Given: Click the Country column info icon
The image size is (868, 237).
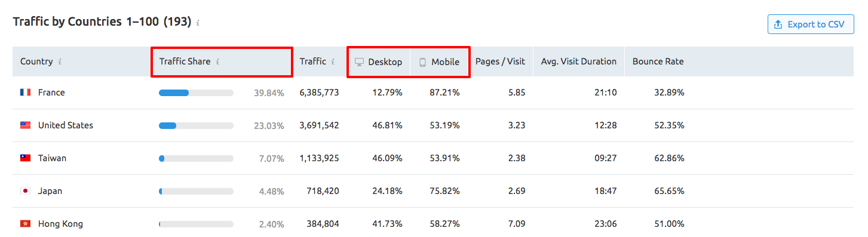Looking at the screenshot, I should pyautogui.click(x=60, y=61).
